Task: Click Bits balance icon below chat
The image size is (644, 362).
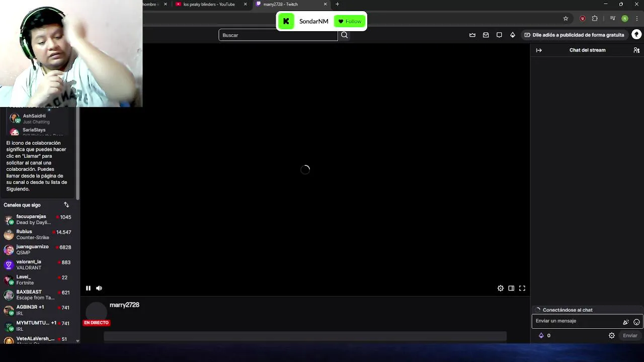Action: point(541,335)
